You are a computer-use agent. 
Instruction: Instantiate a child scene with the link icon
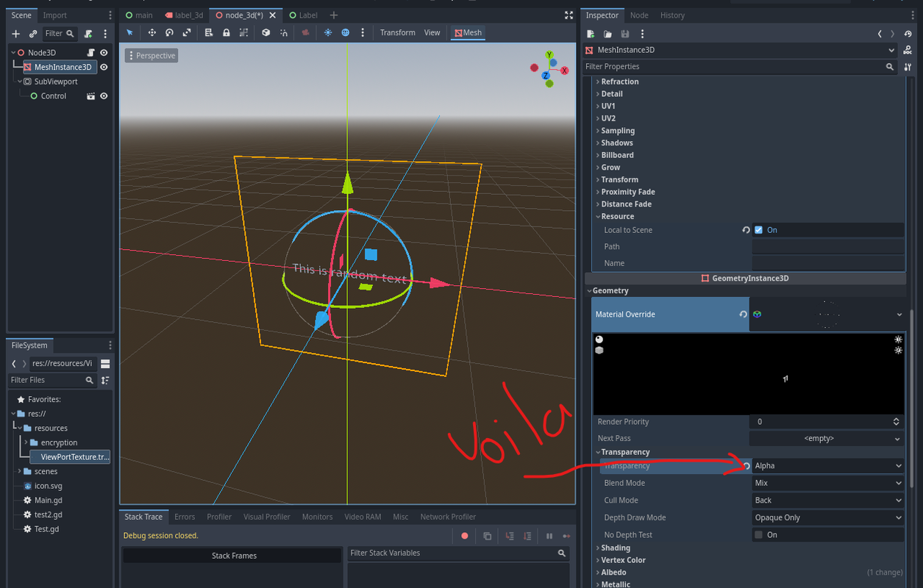tap(33, 33)
